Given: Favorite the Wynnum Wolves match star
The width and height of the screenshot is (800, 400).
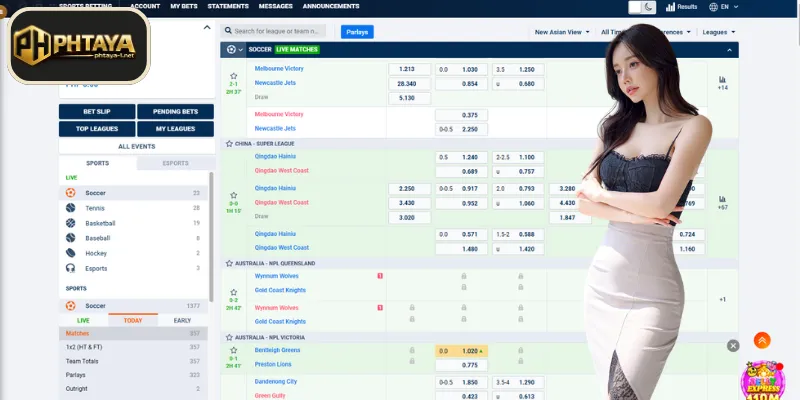Looking at the screenshot, I should click(234, 292).
